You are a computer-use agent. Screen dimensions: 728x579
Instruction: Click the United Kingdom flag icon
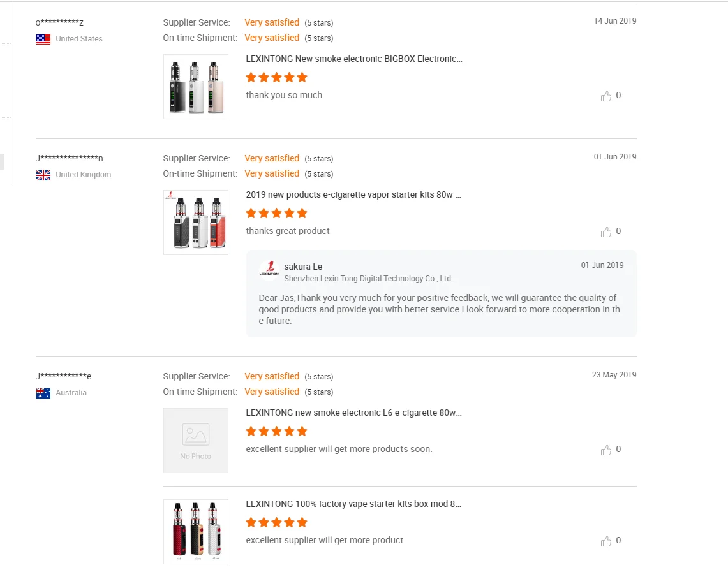coord(43,175)
